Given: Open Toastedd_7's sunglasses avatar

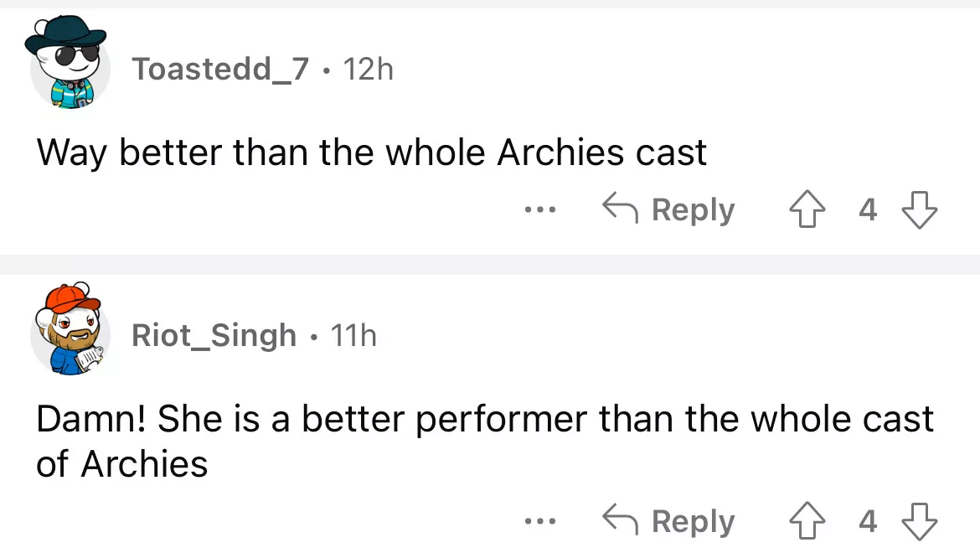Looking at the screenshot, I should [x=67, y=65].
